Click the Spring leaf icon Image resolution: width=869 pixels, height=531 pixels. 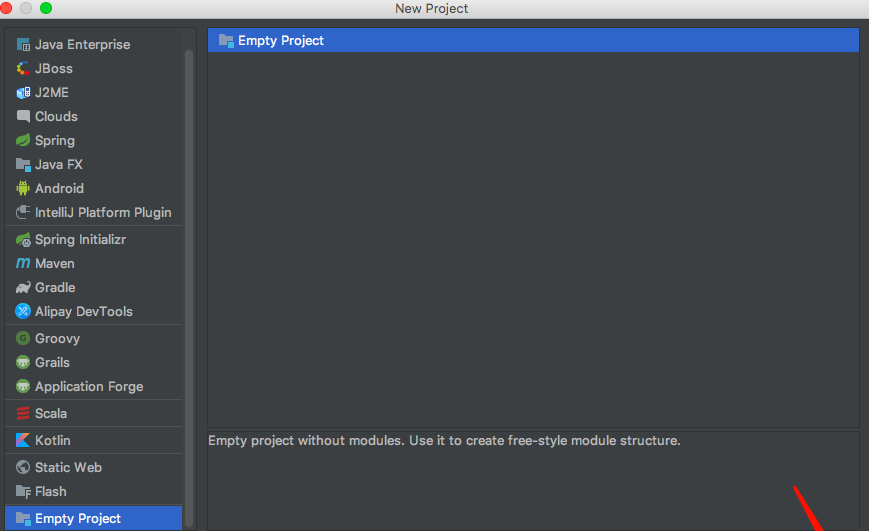23,140
